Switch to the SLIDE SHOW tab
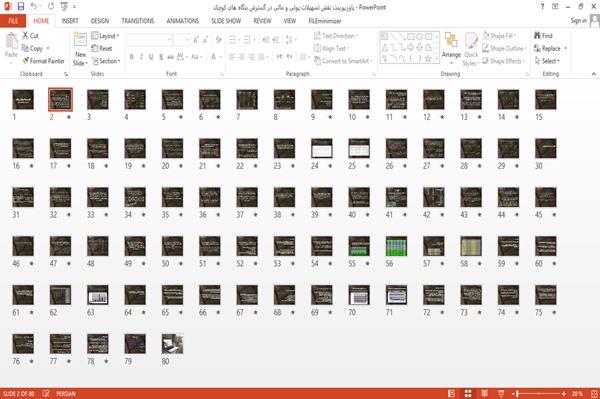 pyautogui.click(x=226, y=21)
